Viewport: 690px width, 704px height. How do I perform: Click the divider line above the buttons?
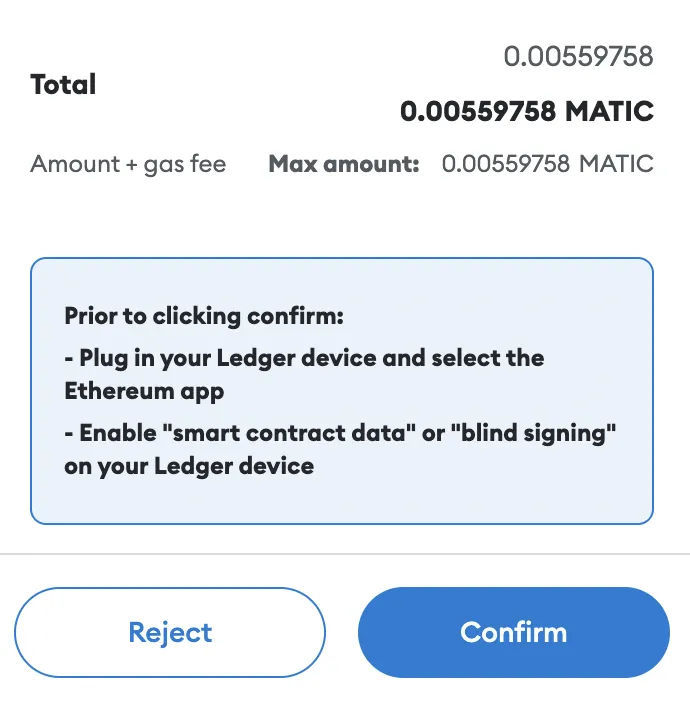(x=345, y=553)
